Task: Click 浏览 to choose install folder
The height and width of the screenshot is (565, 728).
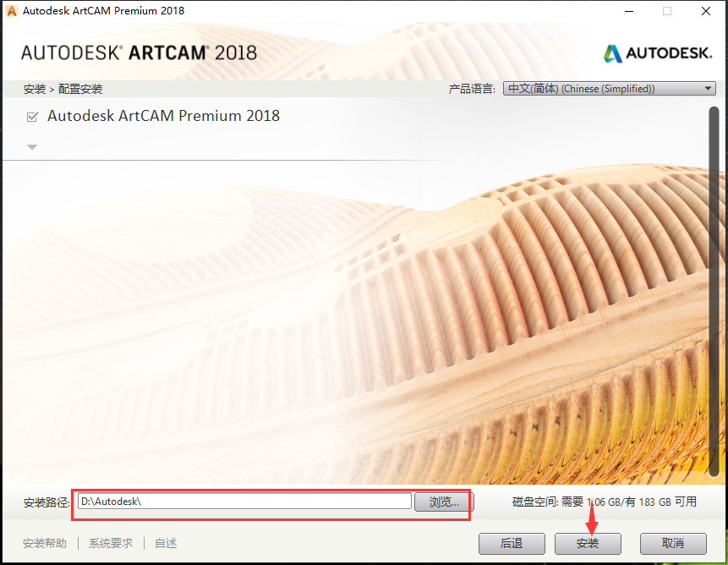Action: pos(443,502)
